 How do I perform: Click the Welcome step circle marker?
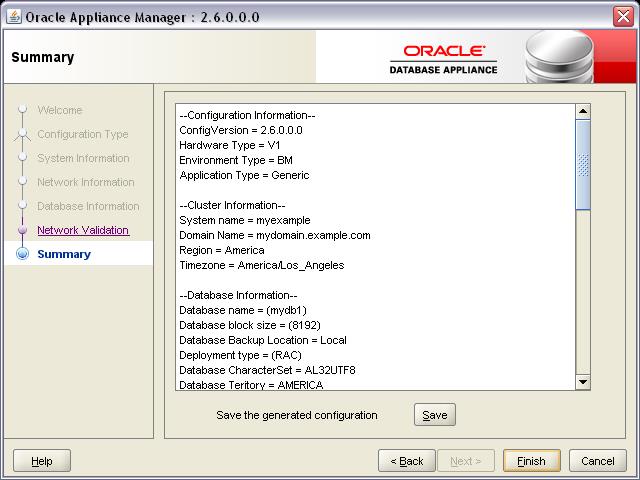[x=22, y=109]
